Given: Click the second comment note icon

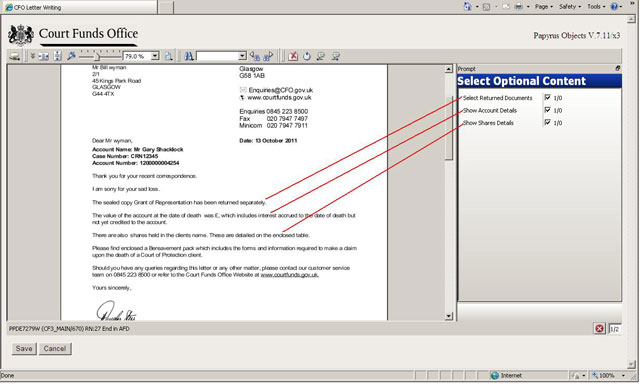Looking at the screenshot, I should point(336,56).
